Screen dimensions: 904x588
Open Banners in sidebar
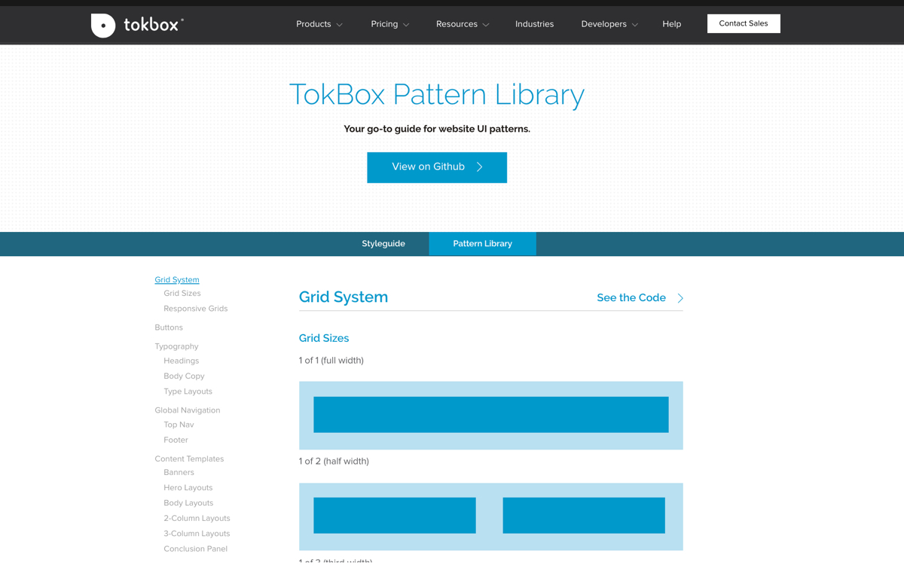179,473
